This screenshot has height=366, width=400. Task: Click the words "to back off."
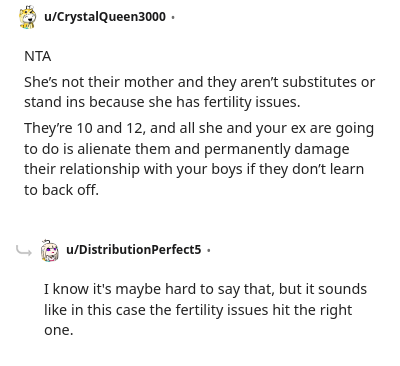(x=61, y=190)
